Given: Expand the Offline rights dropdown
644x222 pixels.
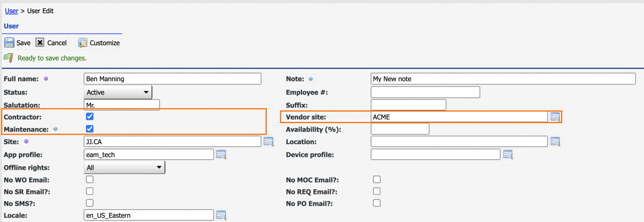Looking at the screenshot, I should coord(124,167).
